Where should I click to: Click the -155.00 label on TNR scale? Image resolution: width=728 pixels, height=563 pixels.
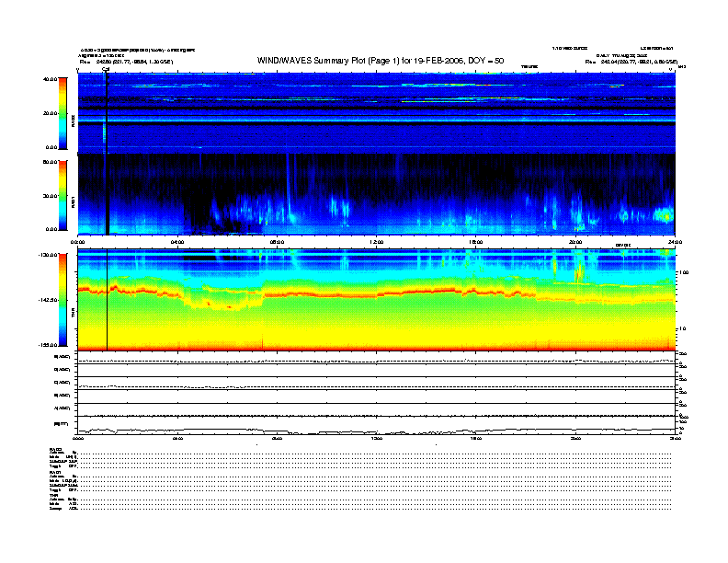tap(48, 345)
